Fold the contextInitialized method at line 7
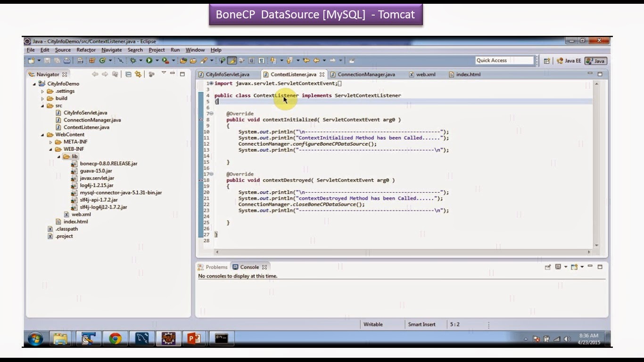644x362 pixels. tap(211, 114)
